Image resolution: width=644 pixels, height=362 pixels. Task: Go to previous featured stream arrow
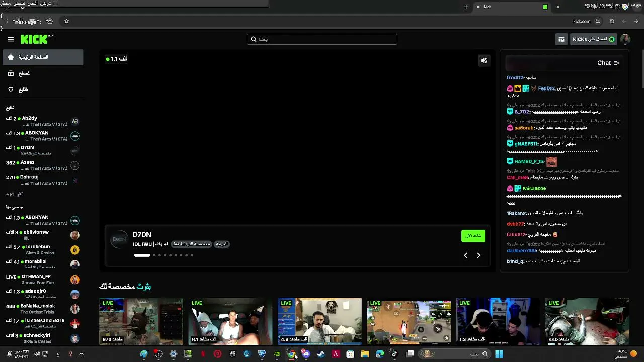pos(465,255)
